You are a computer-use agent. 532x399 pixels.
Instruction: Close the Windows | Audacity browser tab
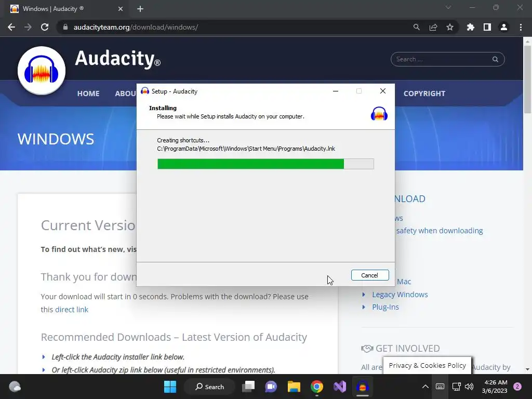(x=121, y=9)
